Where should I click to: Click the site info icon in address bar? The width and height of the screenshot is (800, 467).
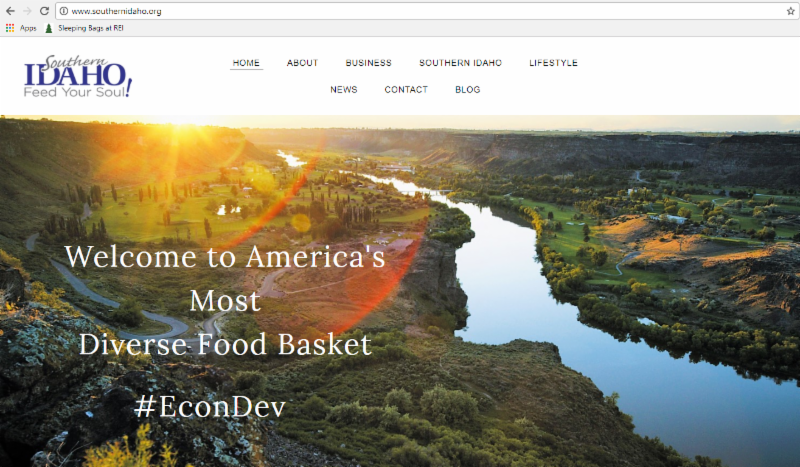(64, 11)
